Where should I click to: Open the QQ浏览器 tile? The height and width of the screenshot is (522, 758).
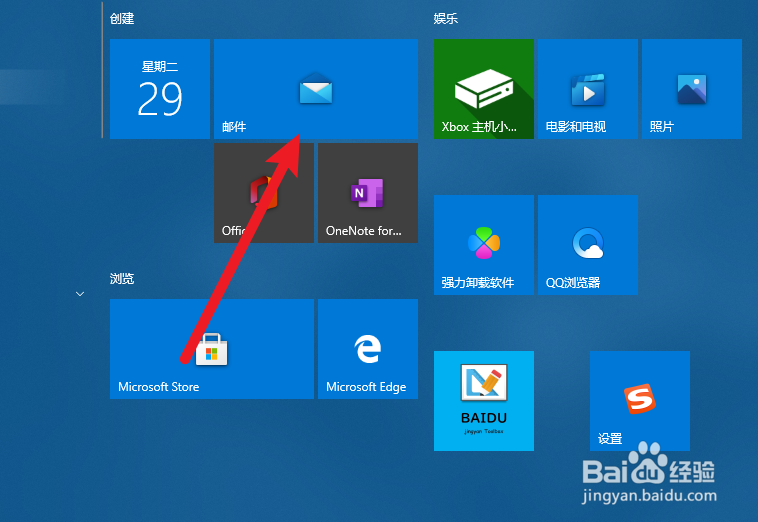[588, 245]
